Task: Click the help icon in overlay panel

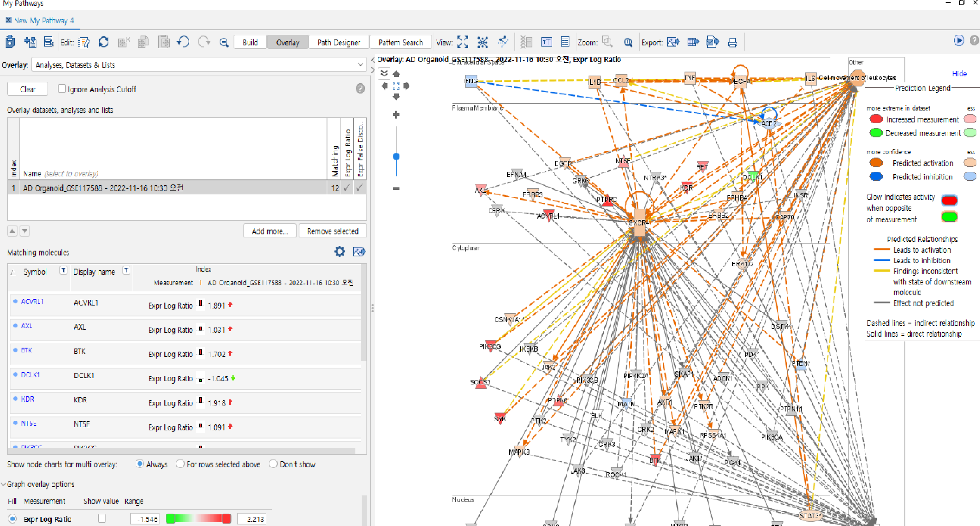Action: point(360,89)
